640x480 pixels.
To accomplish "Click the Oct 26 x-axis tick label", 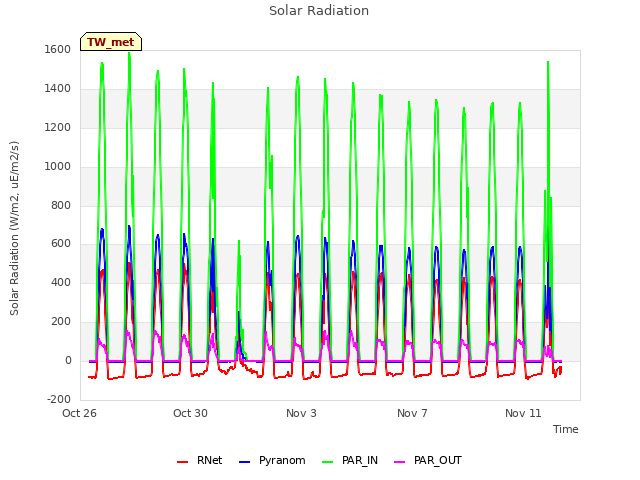I will pyautogui.click(x=79, y=413).
